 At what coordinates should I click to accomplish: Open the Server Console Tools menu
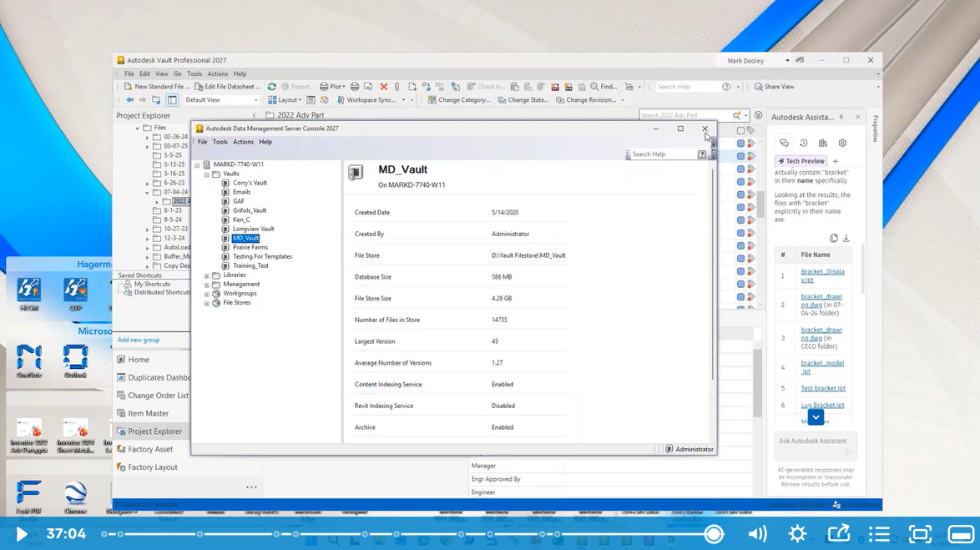click(220, 142)
